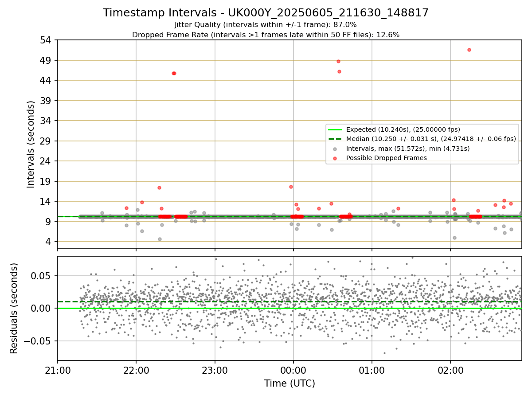Click the lowest gray interval point near 4.7 seconds
The image size is (532, 399).
(160, 239)
